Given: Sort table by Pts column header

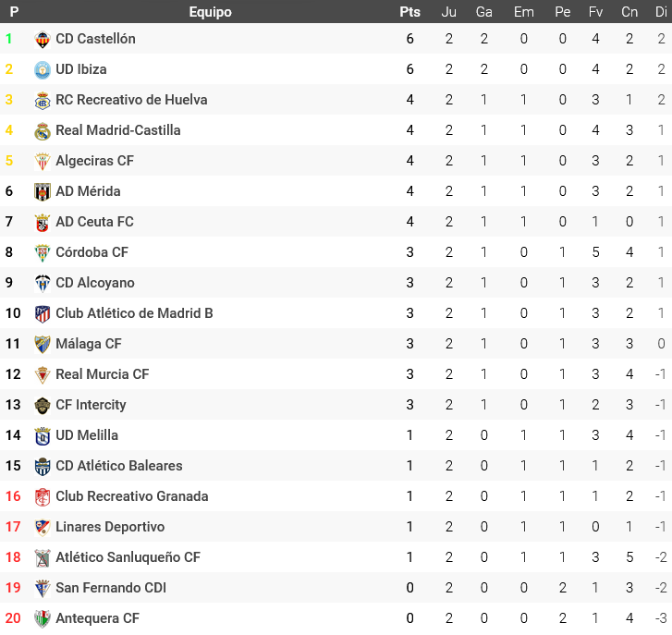Looking at the screenshot, I should point(409,12).
